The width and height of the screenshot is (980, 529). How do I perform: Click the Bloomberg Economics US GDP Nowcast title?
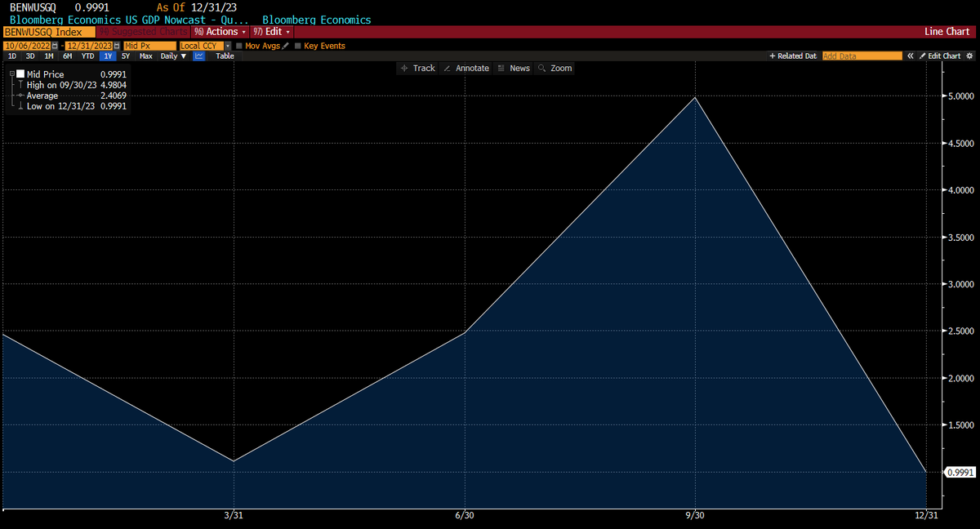tap(129, 20)
